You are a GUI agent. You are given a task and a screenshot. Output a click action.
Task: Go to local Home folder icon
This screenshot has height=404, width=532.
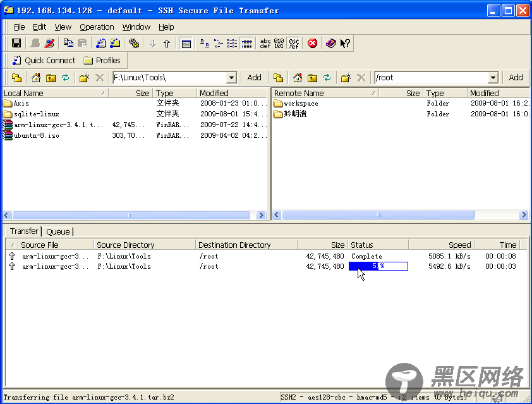pos(36,78)
